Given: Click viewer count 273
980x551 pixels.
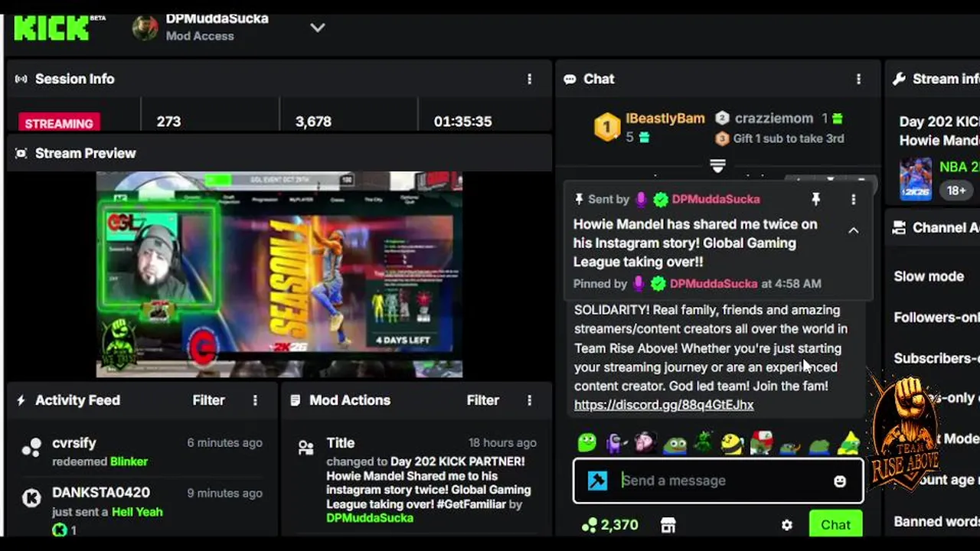Looking at the screenshot, I should (x=168, y=122).
